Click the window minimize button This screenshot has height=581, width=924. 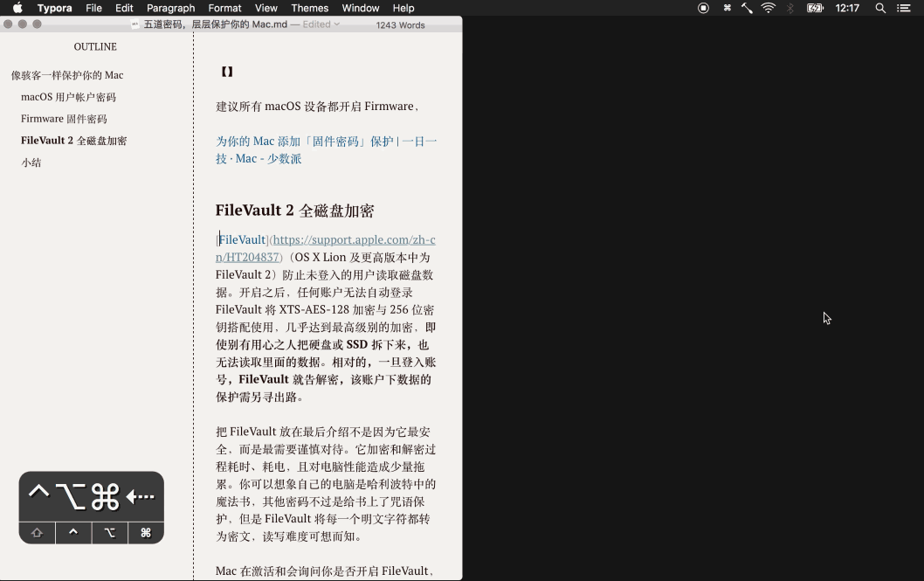point(23,24)
